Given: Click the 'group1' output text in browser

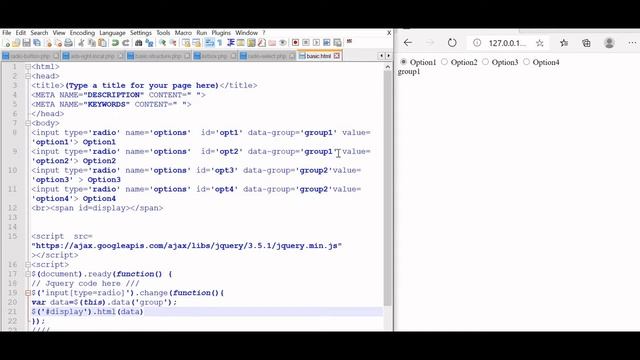Looking at the screenshot, I should point(409,71).
